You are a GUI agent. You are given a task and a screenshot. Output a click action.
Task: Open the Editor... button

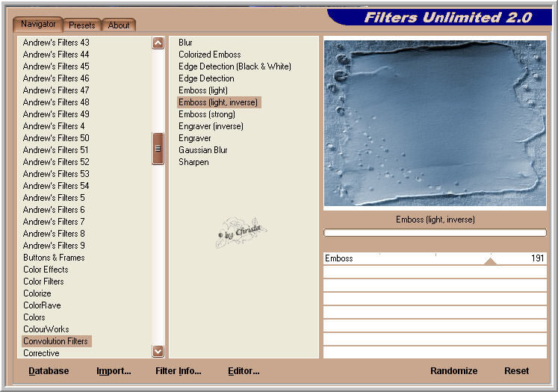click(x=244, y=371)
